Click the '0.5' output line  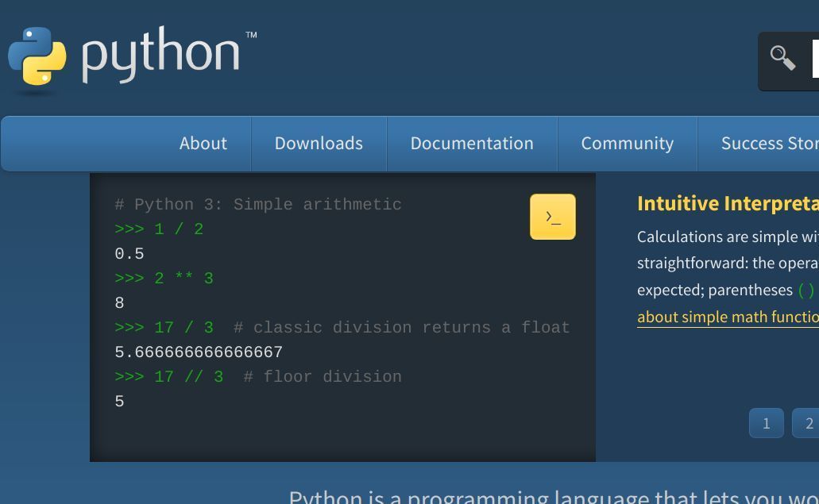129,253
